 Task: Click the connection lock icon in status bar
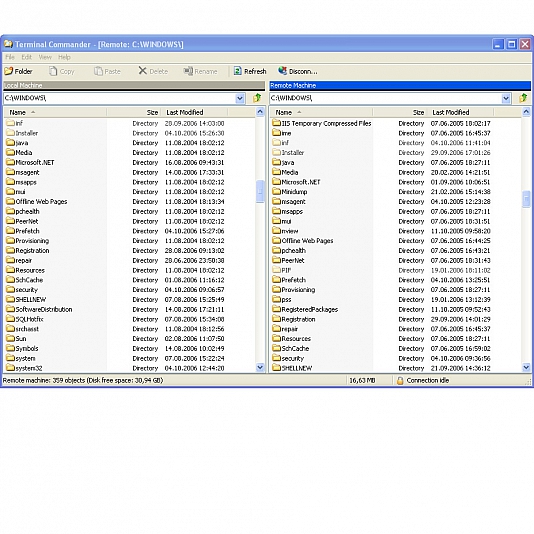click(400, 380)
